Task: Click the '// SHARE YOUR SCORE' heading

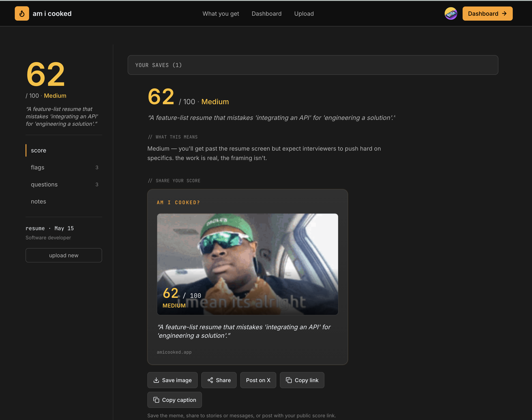Action: pos(174,181)
